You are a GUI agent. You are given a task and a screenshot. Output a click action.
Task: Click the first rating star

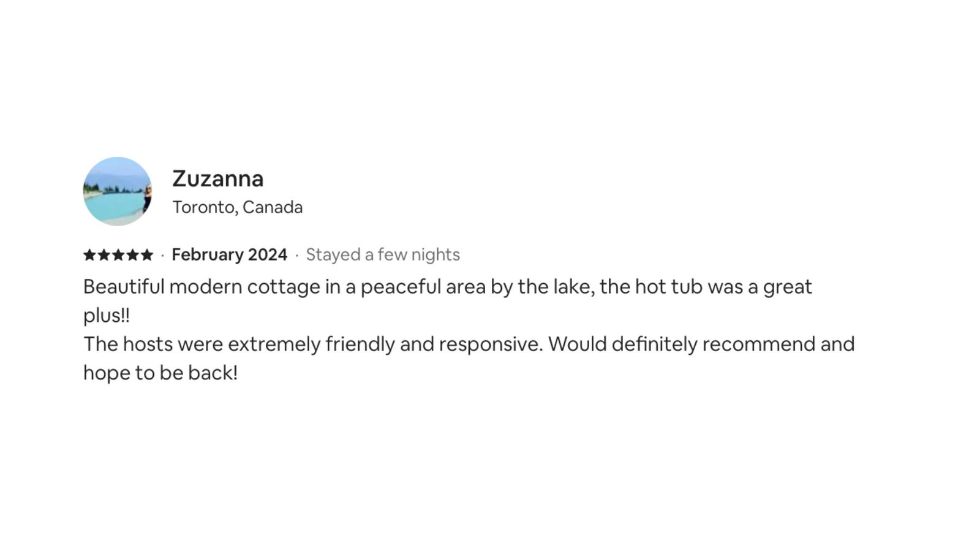click(x=89, y=255)
